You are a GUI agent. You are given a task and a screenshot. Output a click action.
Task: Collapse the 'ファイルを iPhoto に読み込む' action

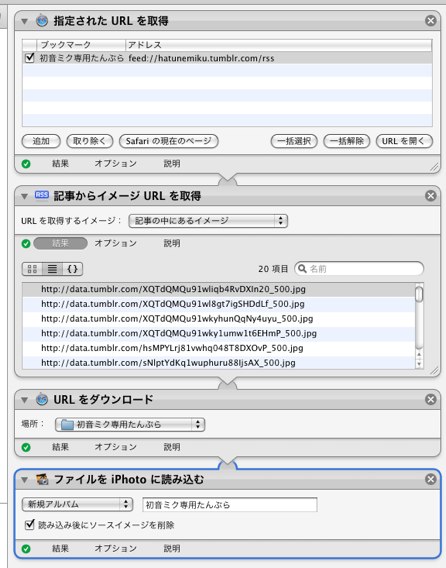tap(24, 480)
